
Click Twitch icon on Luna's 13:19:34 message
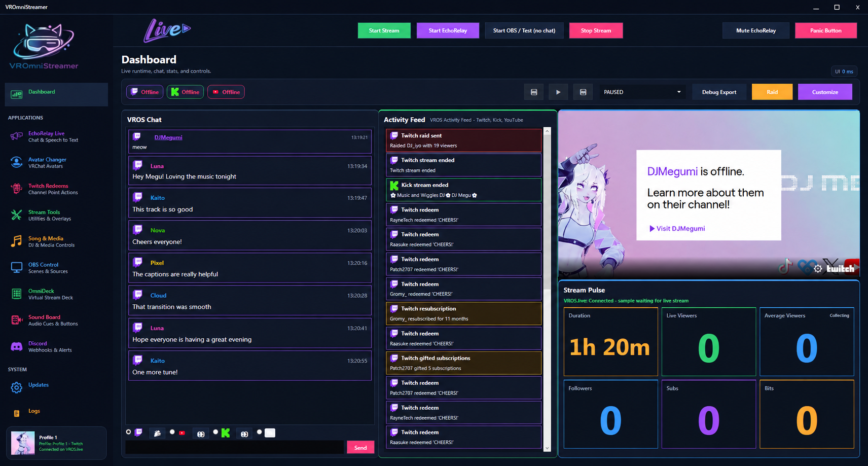[138, 165]
